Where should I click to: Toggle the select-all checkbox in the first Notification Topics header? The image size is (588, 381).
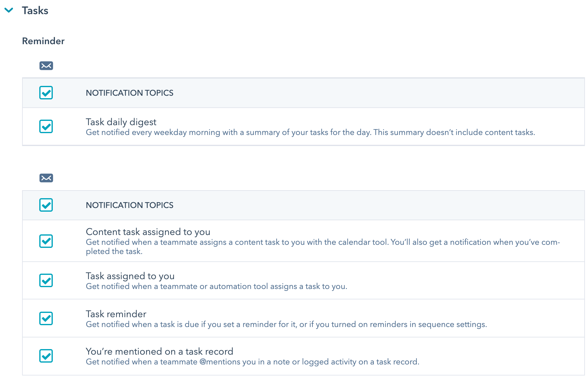click(46, 93)
